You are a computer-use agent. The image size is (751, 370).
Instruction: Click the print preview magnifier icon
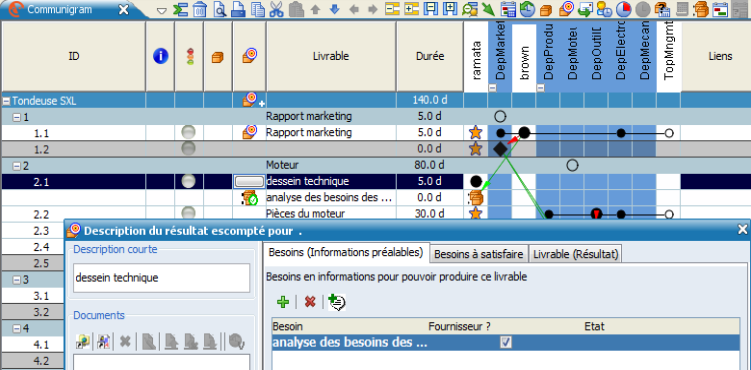(219, 9)
